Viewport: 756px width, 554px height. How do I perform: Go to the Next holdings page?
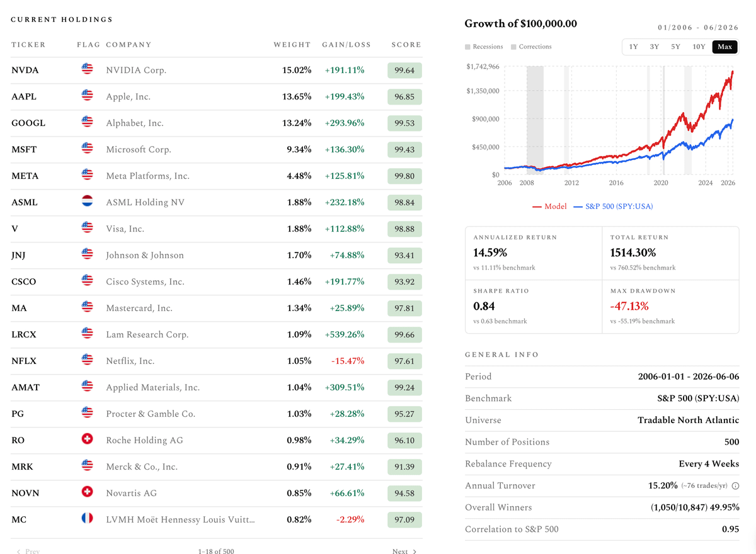click(404, 551)
